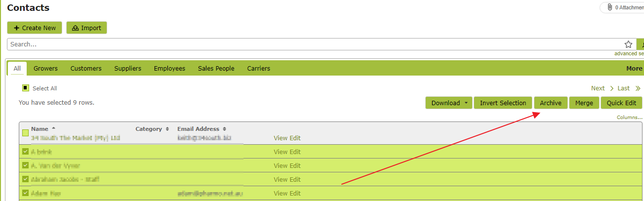Screen dimensions: 644x201
Task: Sort by Email Address column arrows
Action: [224, 129]
